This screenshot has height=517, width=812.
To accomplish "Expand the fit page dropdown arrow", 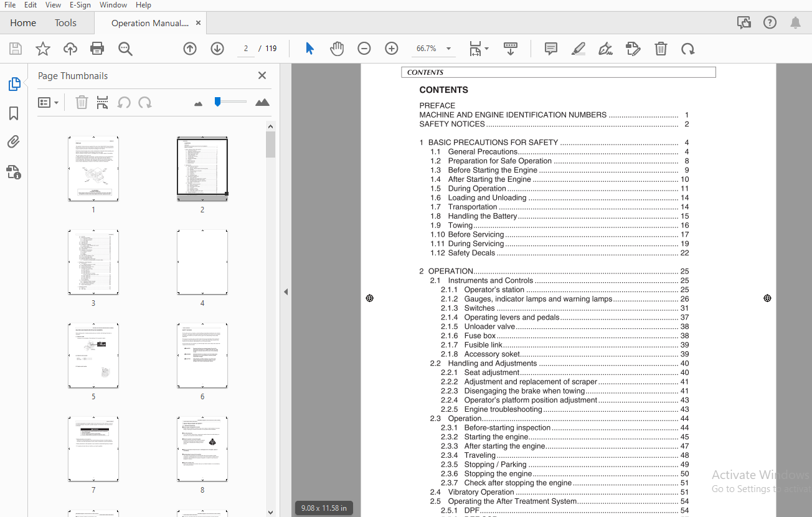I will (x=487, y=49).
